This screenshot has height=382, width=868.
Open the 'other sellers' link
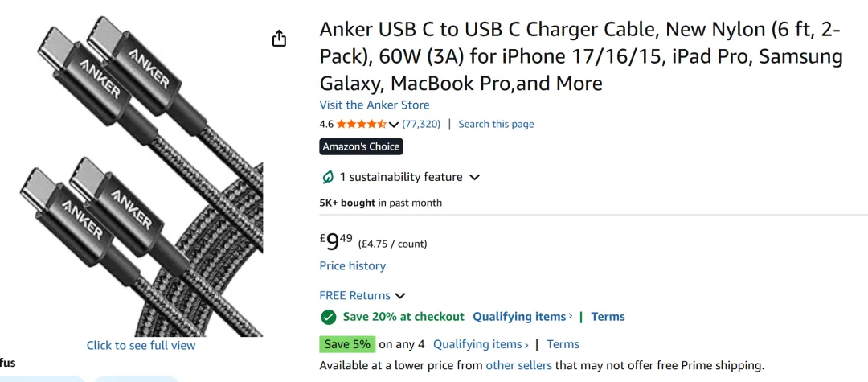click(x=518, y=365)
